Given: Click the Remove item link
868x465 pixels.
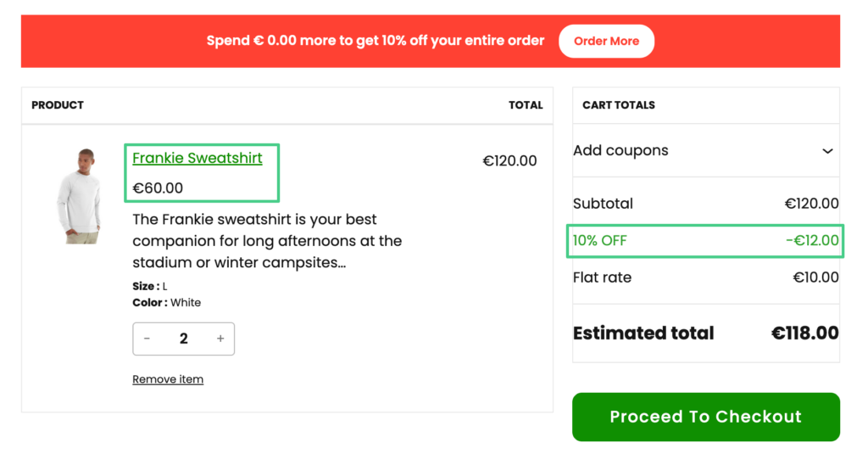Looking at the screenshot, I should (168, 379).
